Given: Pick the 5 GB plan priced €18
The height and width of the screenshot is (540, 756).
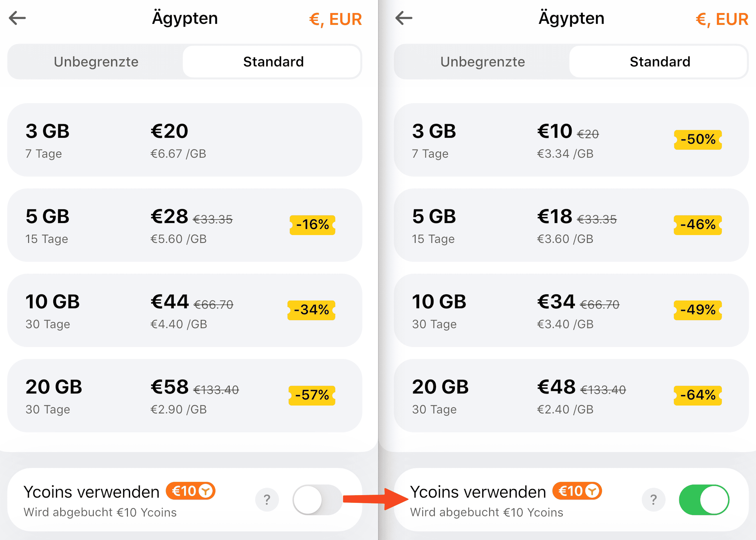Looking at the screenshot, I should (x=571, y=225).
